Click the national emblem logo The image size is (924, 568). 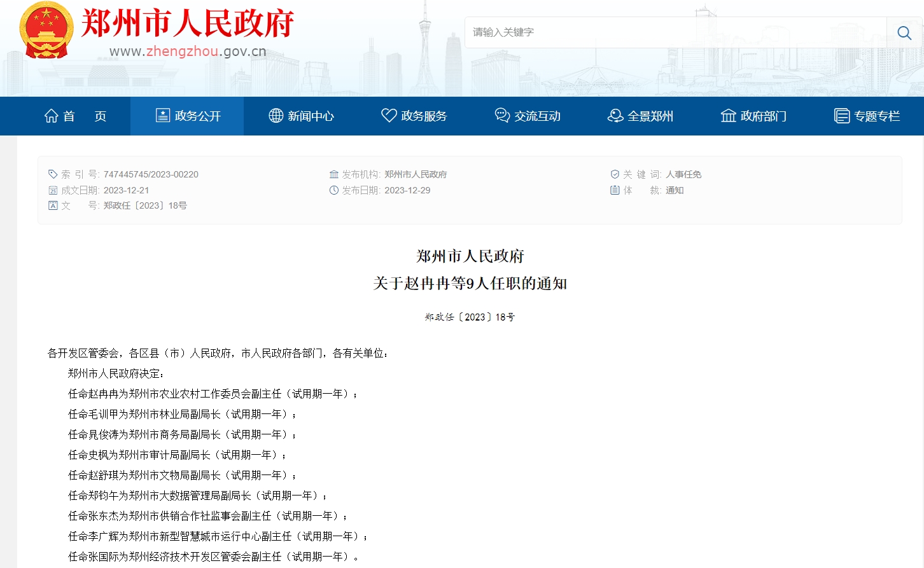pos(46,30)
